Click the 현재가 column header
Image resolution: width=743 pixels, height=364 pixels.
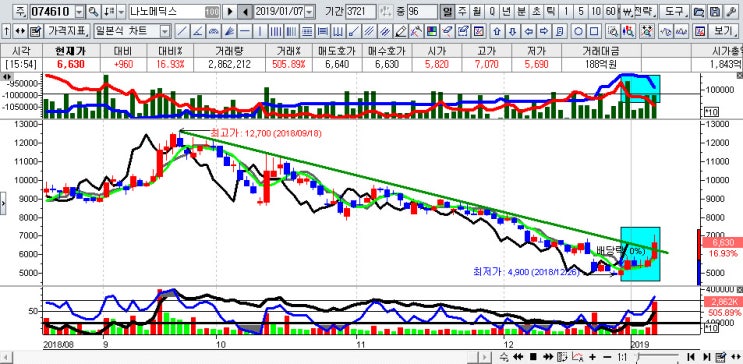[x=71, y=51]
